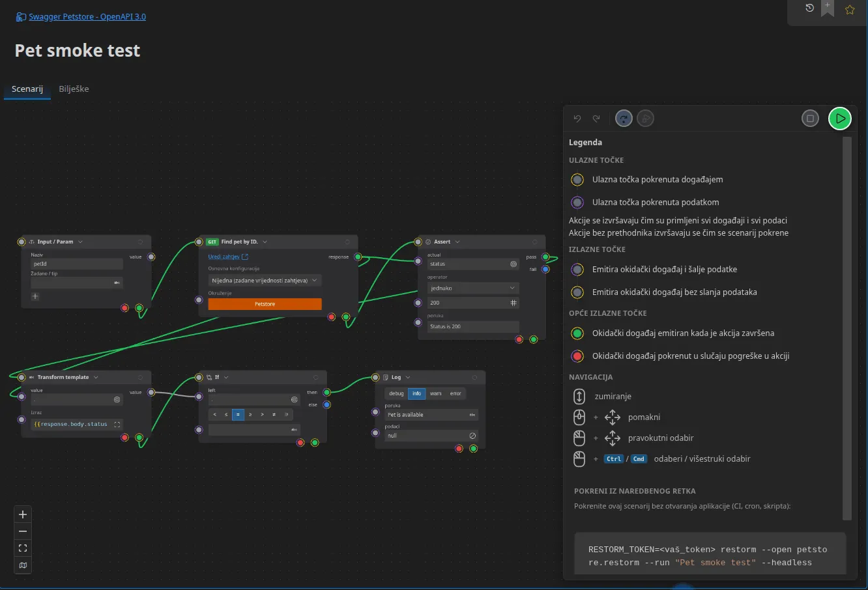Open the history clock icon in the top-right corner
868x590 pixels.
coord(809,8)
